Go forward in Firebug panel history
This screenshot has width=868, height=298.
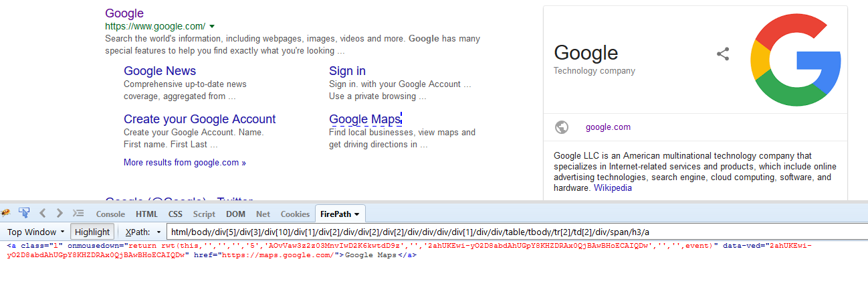pos(60,214)
